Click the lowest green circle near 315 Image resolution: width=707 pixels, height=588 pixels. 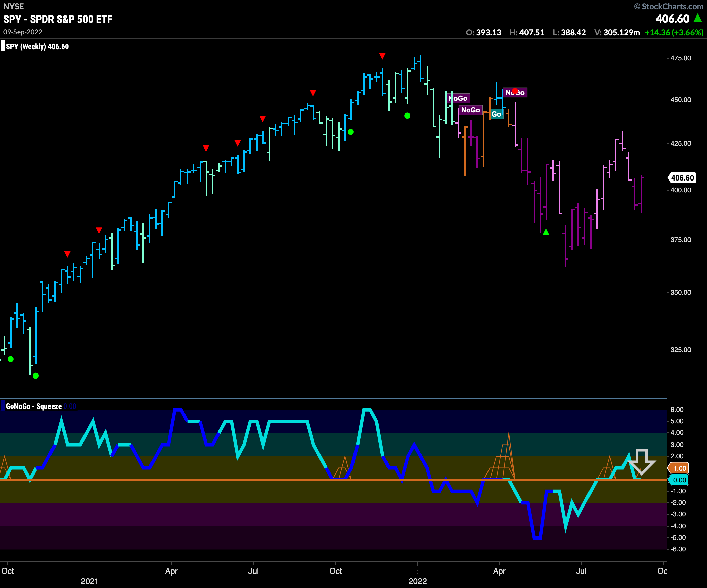pos(36,375)
